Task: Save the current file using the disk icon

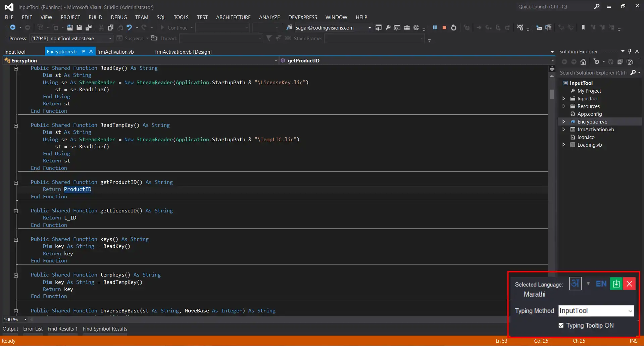Action: 79,28
